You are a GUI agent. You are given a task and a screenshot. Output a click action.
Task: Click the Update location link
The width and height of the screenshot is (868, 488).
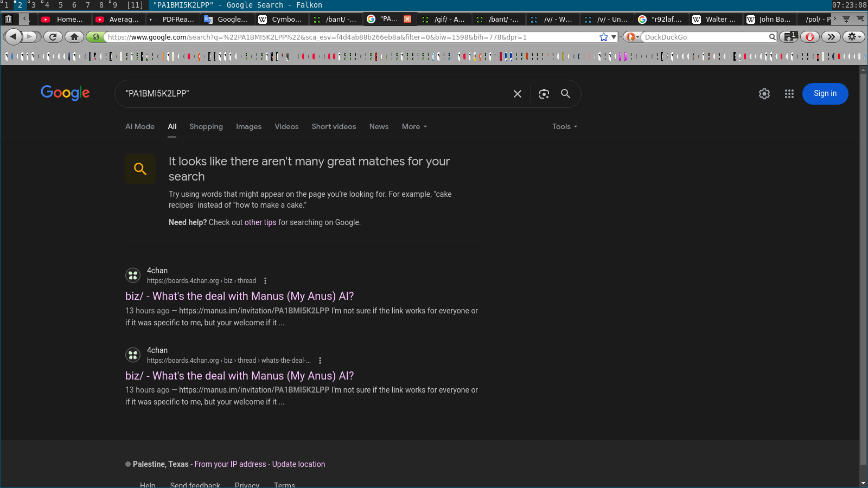coord(298,464)
